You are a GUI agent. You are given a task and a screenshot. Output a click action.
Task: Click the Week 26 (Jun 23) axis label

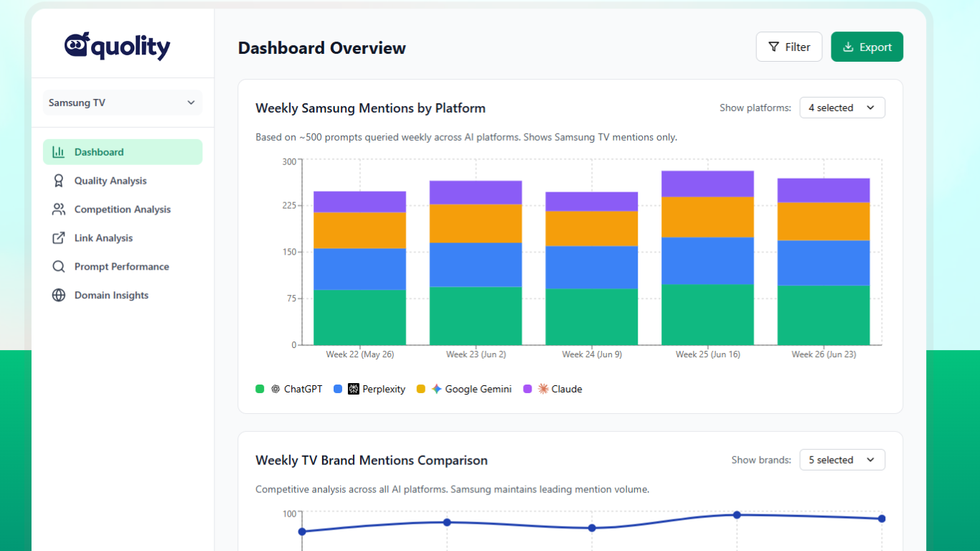824,354
